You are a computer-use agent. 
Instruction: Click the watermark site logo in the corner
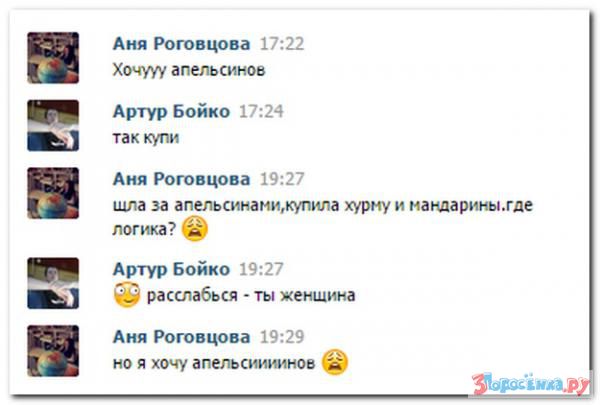coord(531,384)
